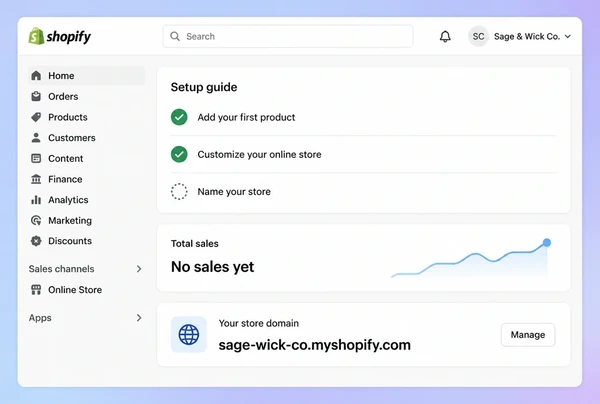Open the Products menu item
This screenshot has height=404, width=600.
pos(86,117)
